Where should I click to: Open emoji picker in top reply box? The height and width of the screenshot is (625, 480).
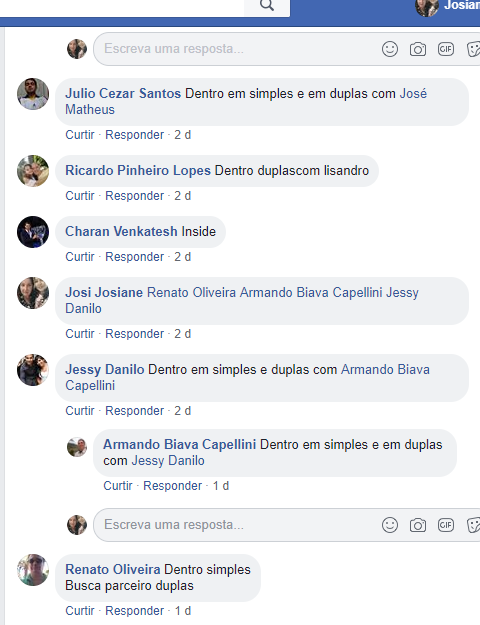[390, 49]
